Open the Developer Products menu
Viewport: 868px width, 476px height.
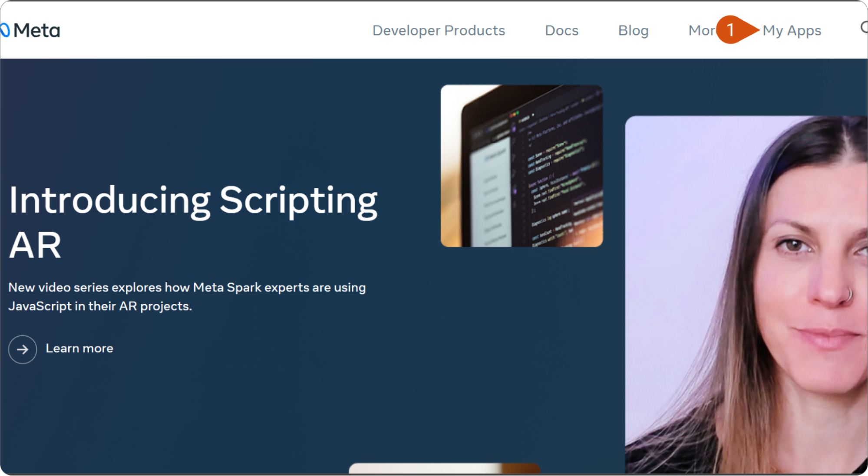pos(439,30)
